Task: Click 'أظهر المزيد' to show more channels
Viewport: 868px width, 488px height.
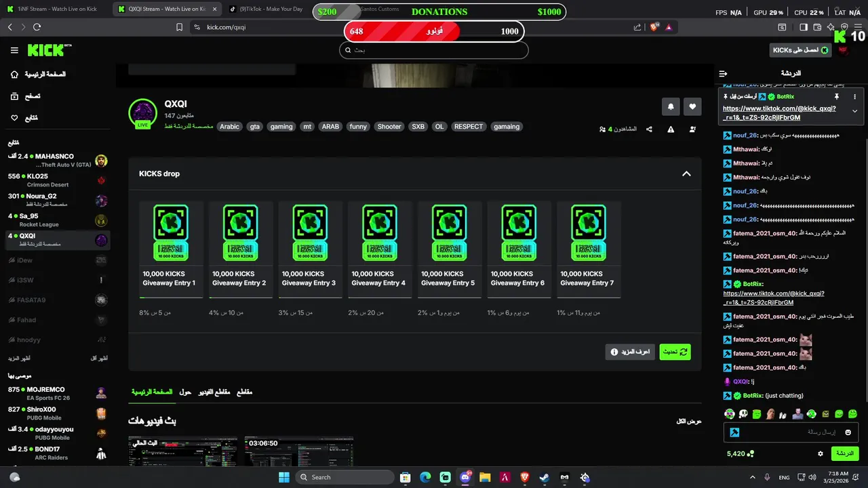Action: (19, 358)
